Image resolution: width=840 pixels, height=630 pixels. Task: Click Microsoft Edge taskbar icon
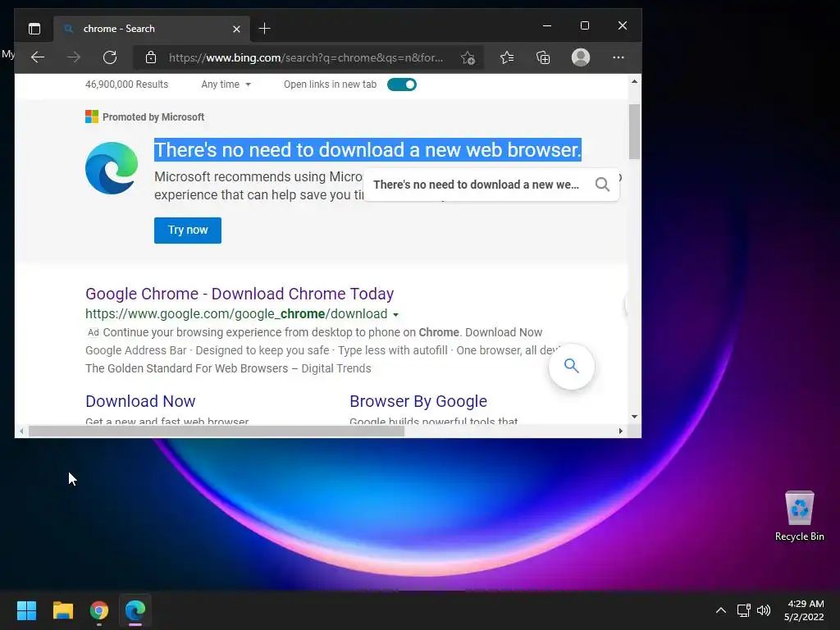click(135, 610)
